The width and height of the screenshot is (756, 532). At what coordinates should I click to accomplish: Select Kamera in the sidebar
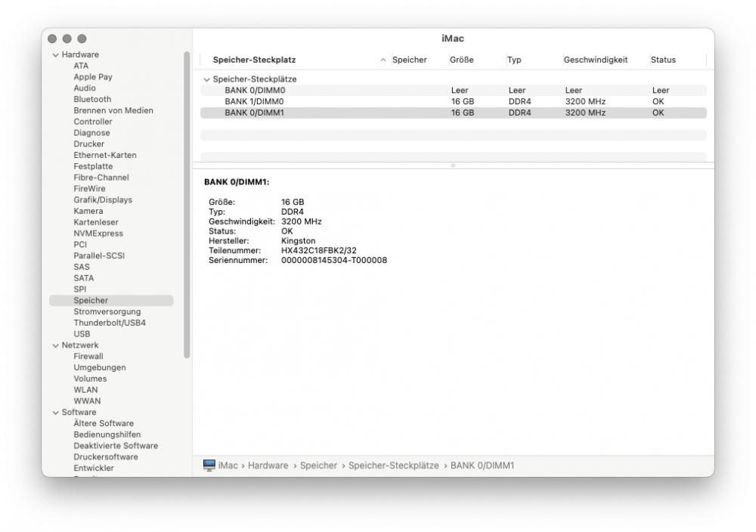tap(88, 211)
